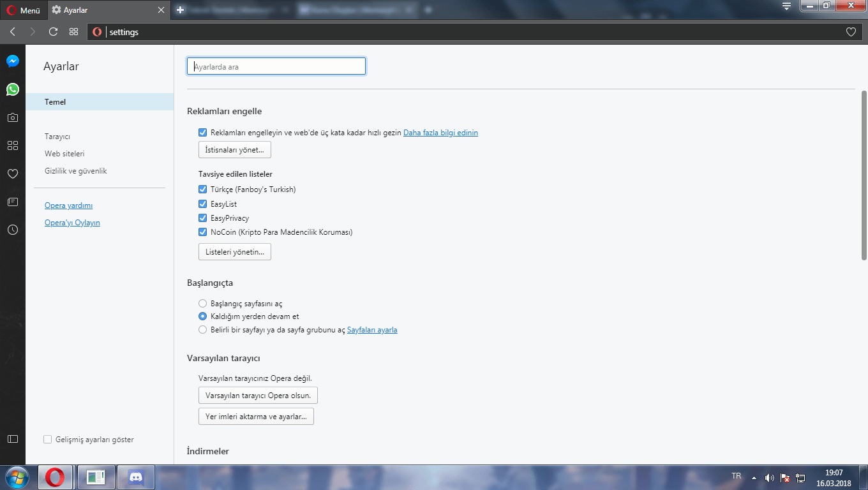The image size is (868, 490).
Task: Go forward using the forward arrow
Action: click(x=33, y=32)
